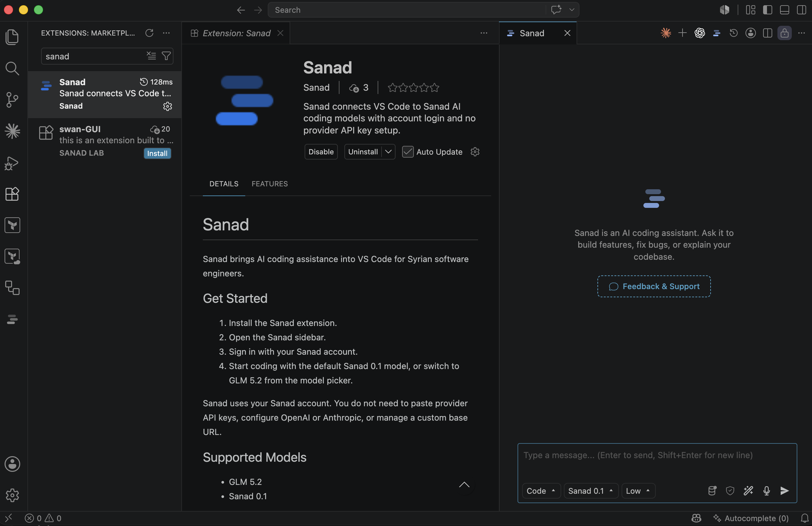Click the scroll-to-top chevron button

pyautogui.click(x=464, y=484)
